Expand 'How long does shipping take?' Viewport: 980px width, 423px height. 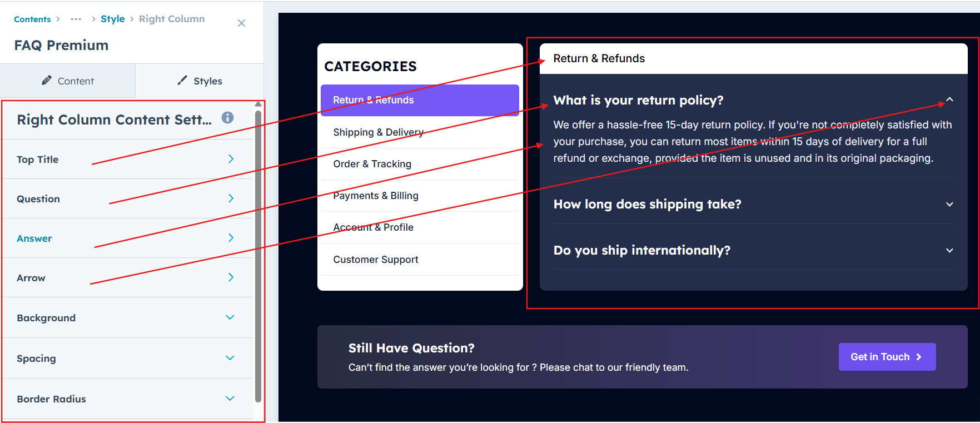[949, 204]
